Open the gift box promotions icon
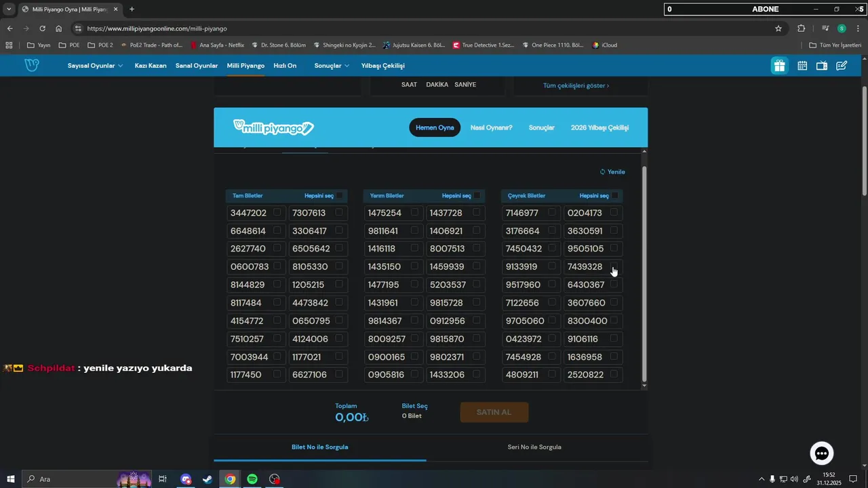 click(779, 66)
